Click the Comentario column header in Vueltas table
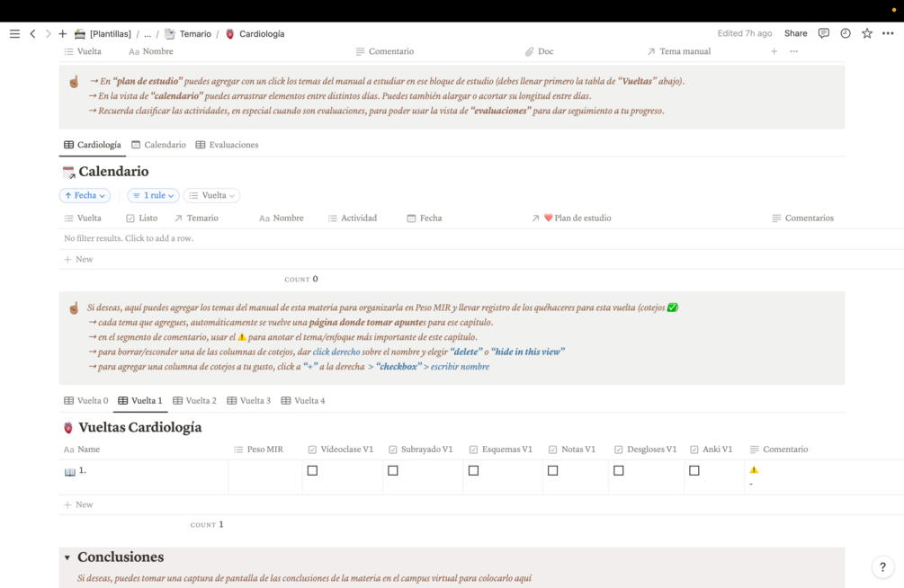Viewport: 904px width, 588px height. pyautogui.click(x=779, y=449)
